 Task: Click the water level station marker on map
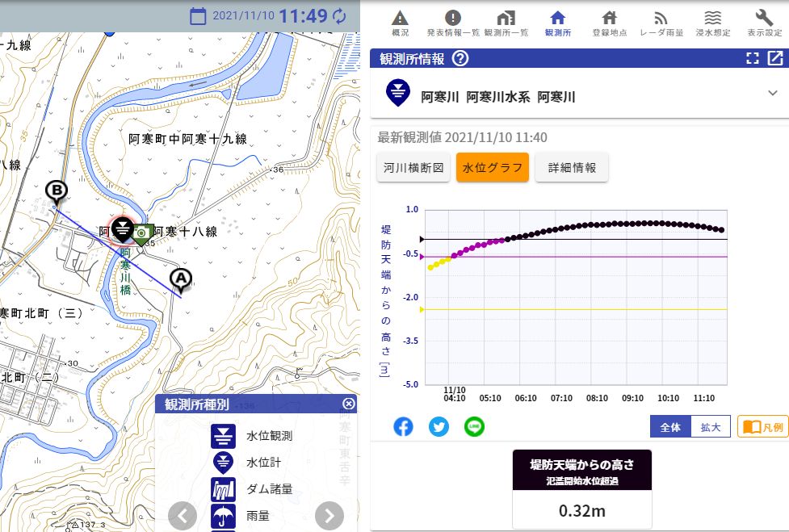[122, 231]
